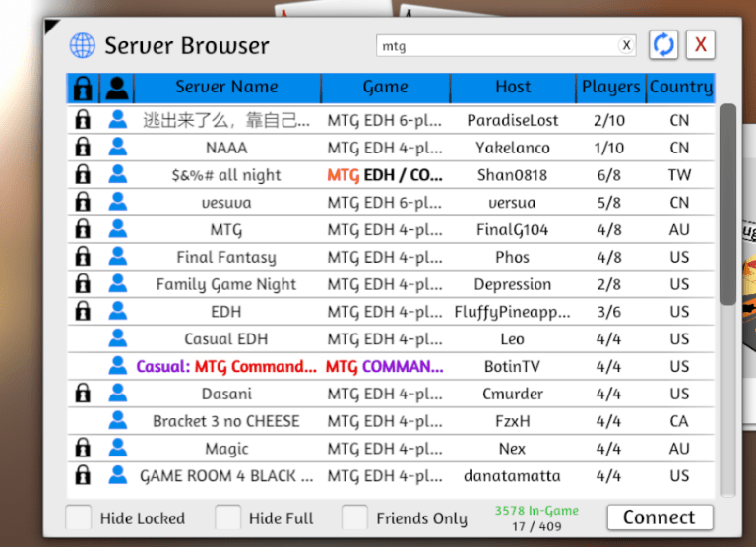Select the Magic server name
Viewport: 756px width, 547px height.
(x=226, y=450)
